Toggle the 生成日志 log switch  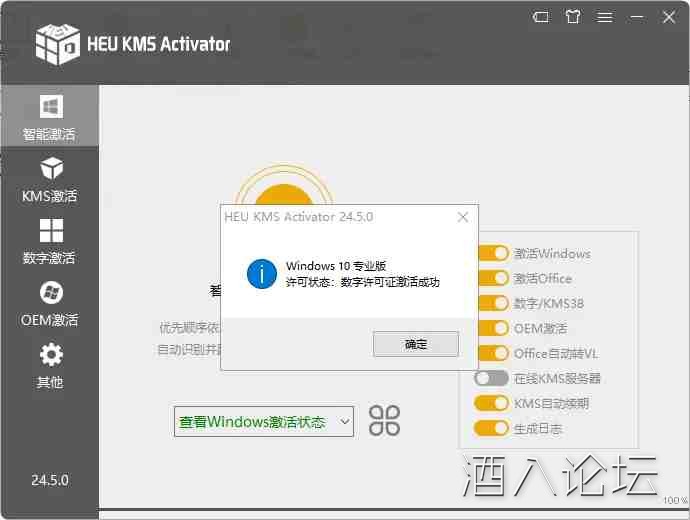click(492, 429)
